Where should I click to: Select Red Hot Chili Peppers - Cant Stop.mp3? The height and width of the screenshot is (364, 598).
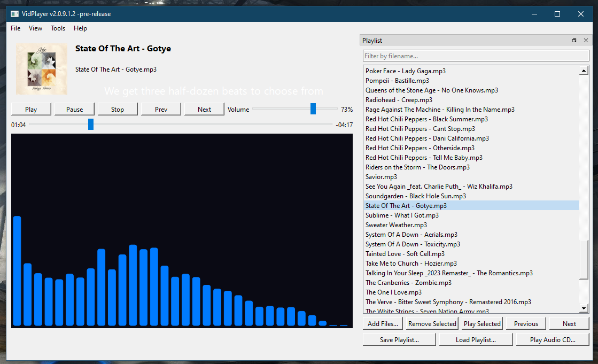(471, 129)
